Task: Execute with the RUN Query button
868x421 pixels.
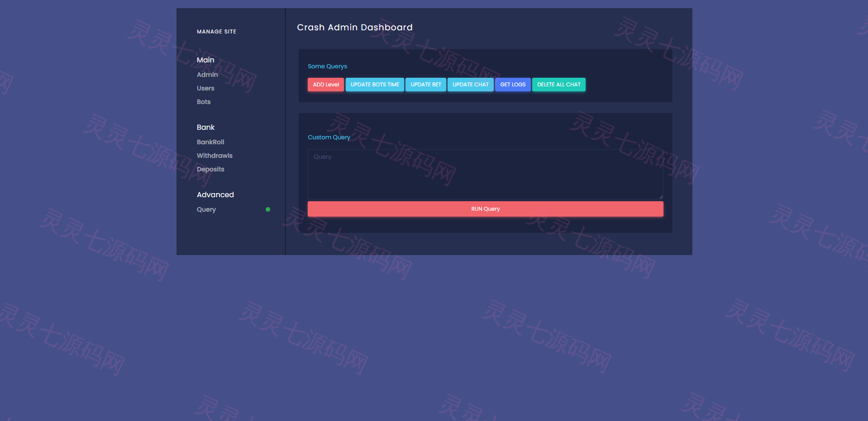Action: click(x=486, y=209)
